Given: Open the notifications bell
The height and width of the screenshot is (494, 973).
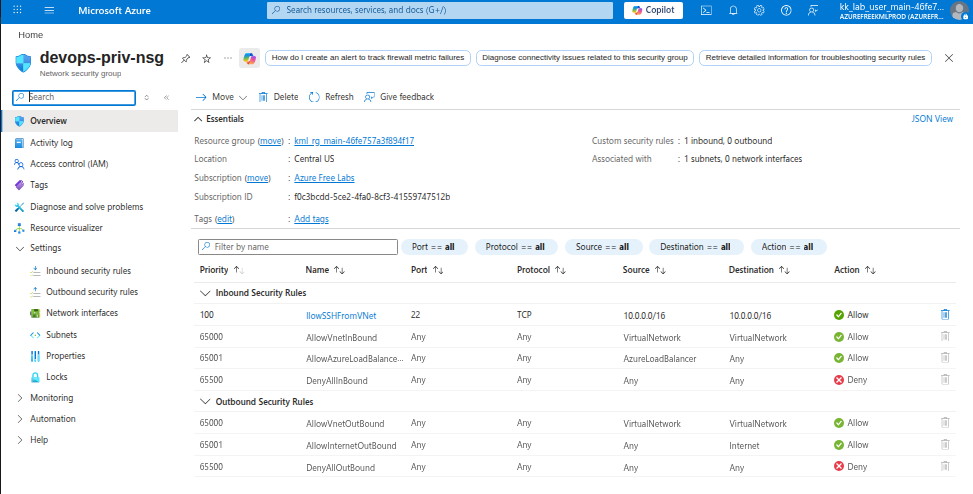Looking at the screenshot, I should point(733,10).
